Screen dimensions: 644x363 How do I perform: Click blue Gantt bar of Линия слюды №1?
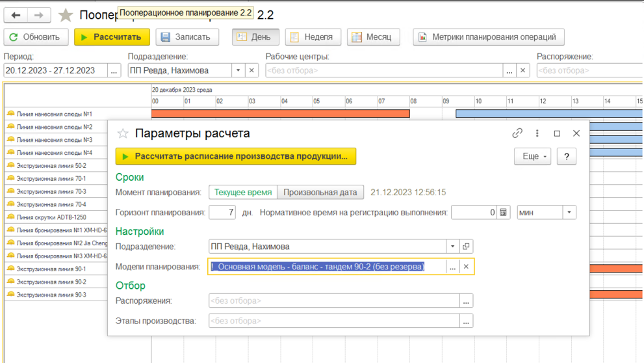[549, 113]
